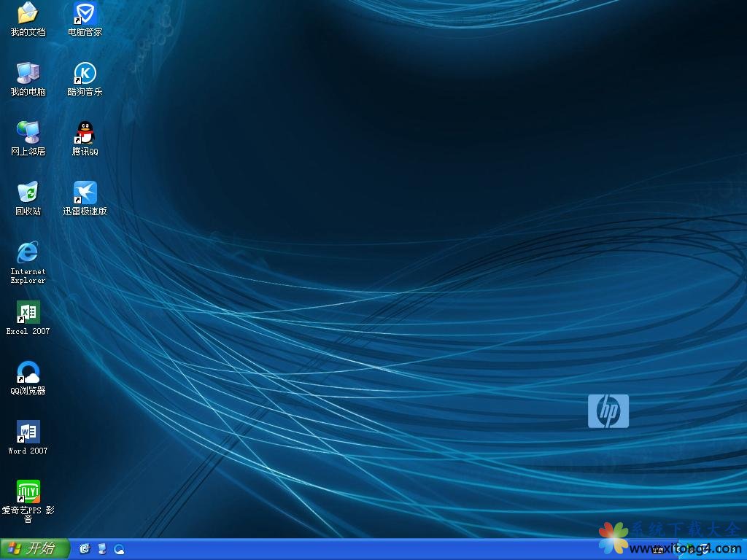Click the keyboard input method icon in the taskbar
This screenshot has width=747, height=560.
tap(658, 549)
